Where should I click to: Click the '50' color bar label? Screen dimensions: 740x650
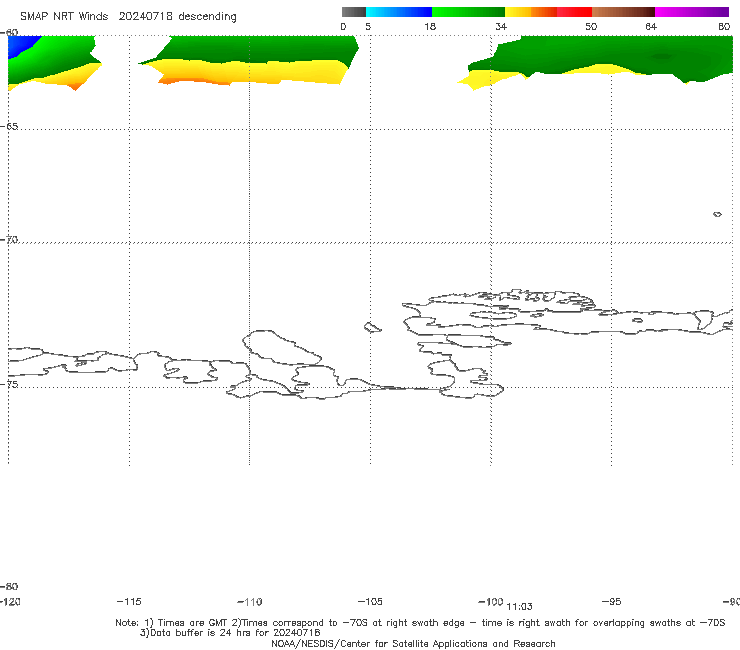(x=591, y=27)
